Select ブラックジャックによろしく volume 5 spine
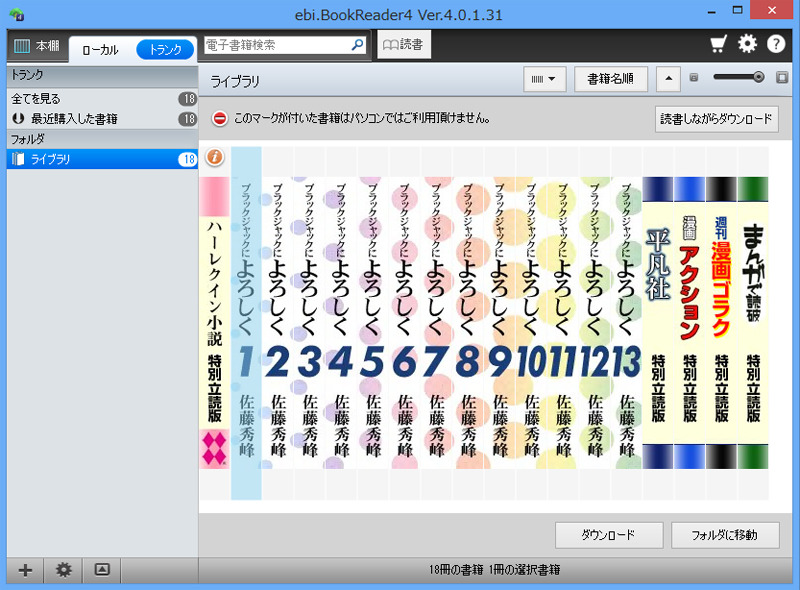800x590 pixels. click(x=373, y=323)
